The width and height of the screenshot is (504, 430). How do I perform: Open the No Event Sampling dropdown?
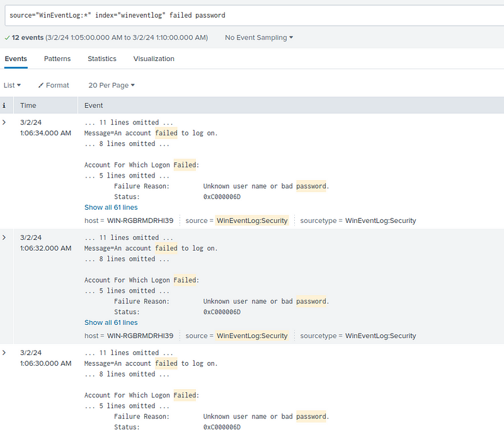click(259, 38)
